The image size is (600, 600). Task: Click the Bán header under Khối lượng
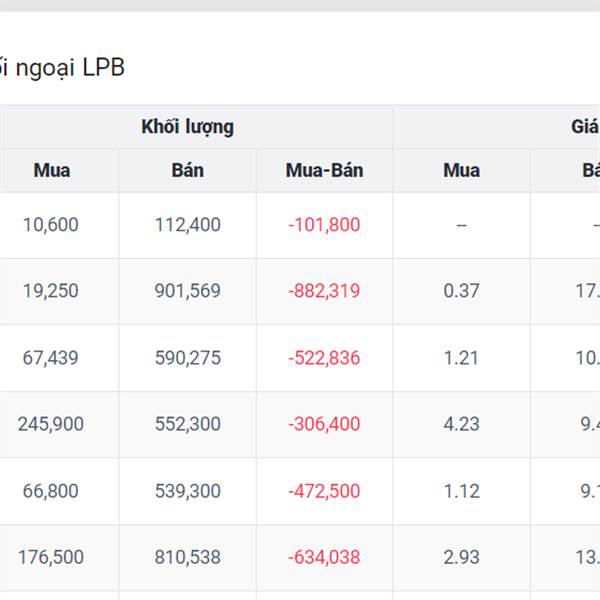pyautogui.click(x=188, y=170)
